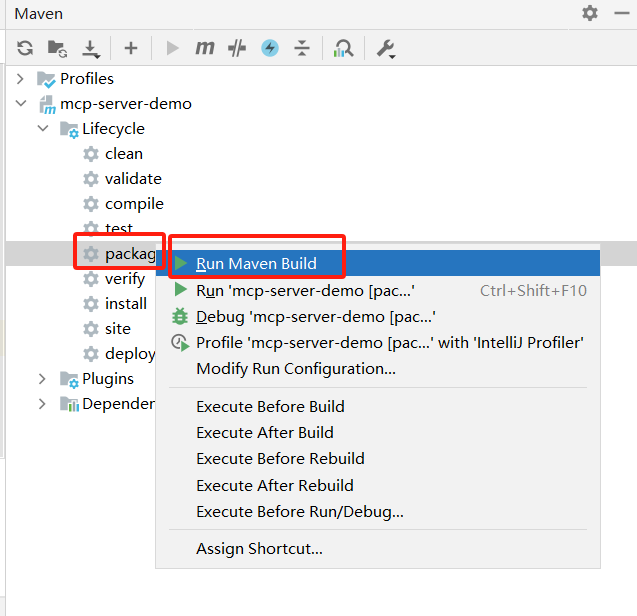The height and width of the screenshot is (616, 637).
Task: Select the deploy lifecycle goal
Action: 130,354
